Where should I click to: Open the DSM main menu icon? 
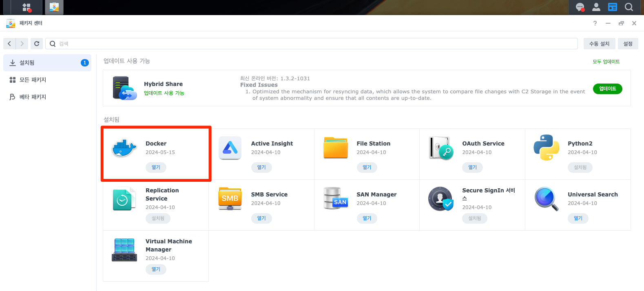[27, 7]
